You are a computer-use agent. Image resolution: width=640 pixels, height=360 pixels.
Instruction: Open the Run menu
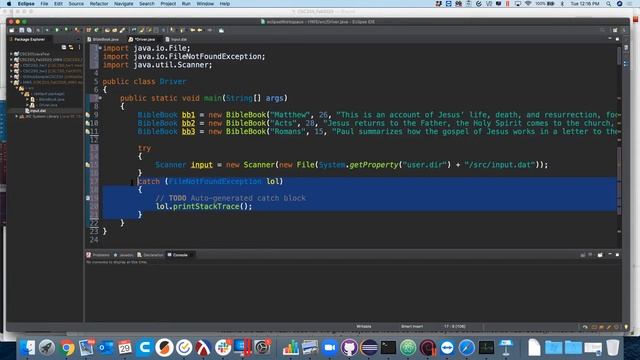point(186,4)
